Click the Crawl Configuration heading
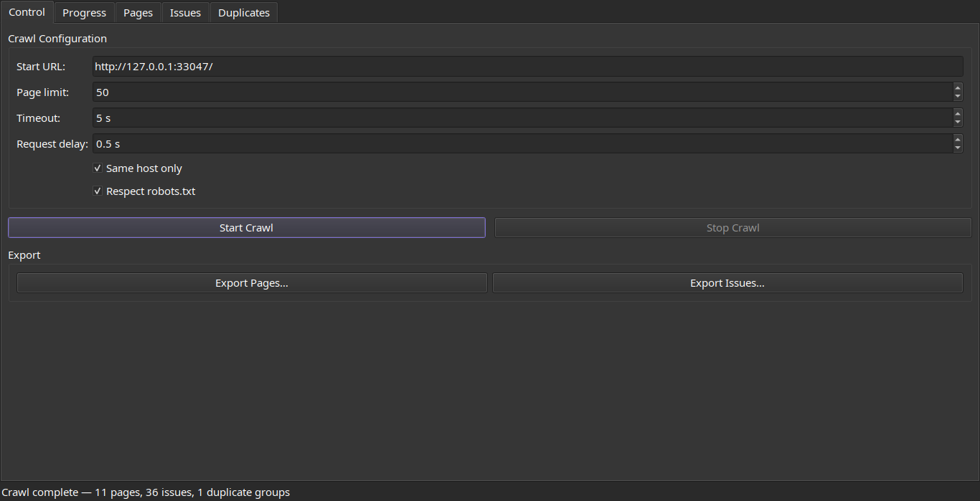 coord(57,39)
